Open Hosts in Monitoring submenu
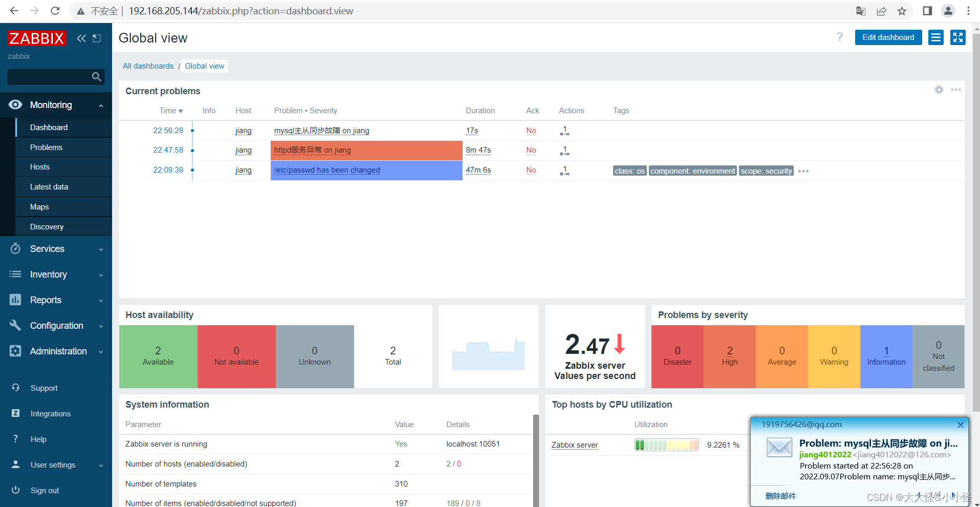The image size is (980, 507). point(63,167)
